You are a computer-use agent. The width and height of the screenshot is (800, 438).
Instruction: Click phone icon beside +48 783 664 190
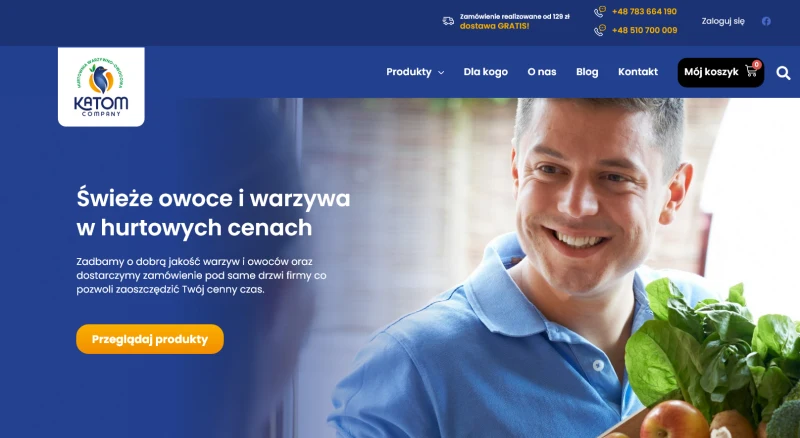tap(600, 12)
